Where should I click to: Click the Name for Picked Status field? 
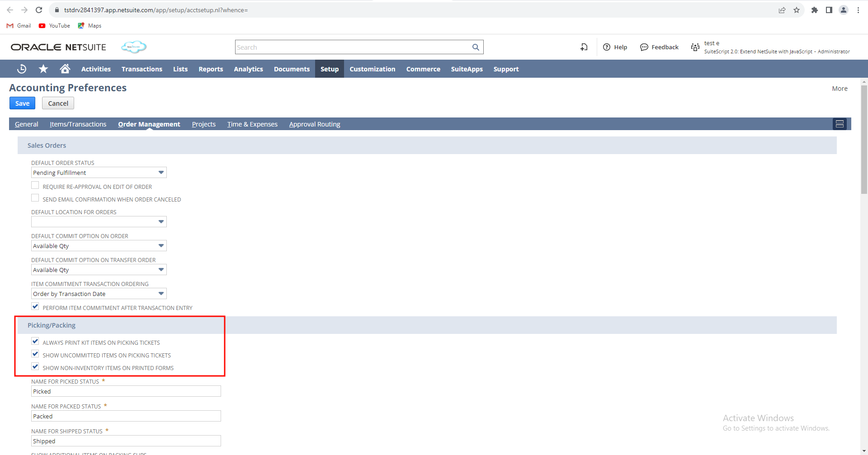pyautogui.click(x=126, y=391)
